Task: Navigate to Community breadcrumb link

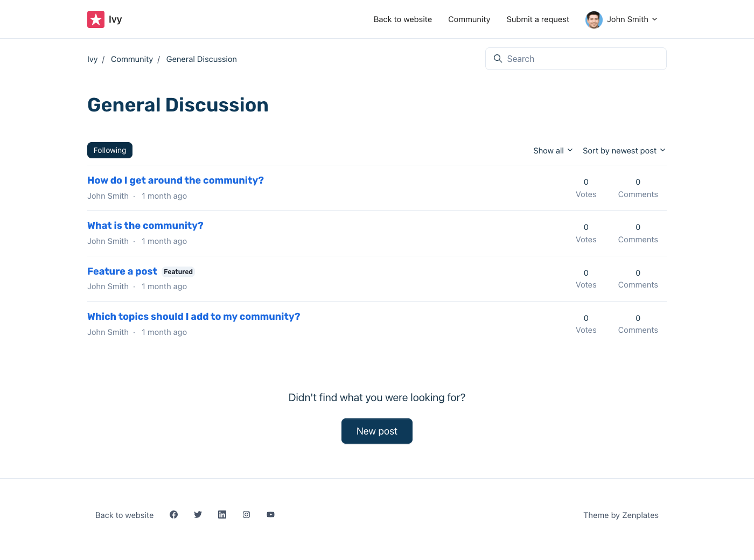Action: (132, 59)
